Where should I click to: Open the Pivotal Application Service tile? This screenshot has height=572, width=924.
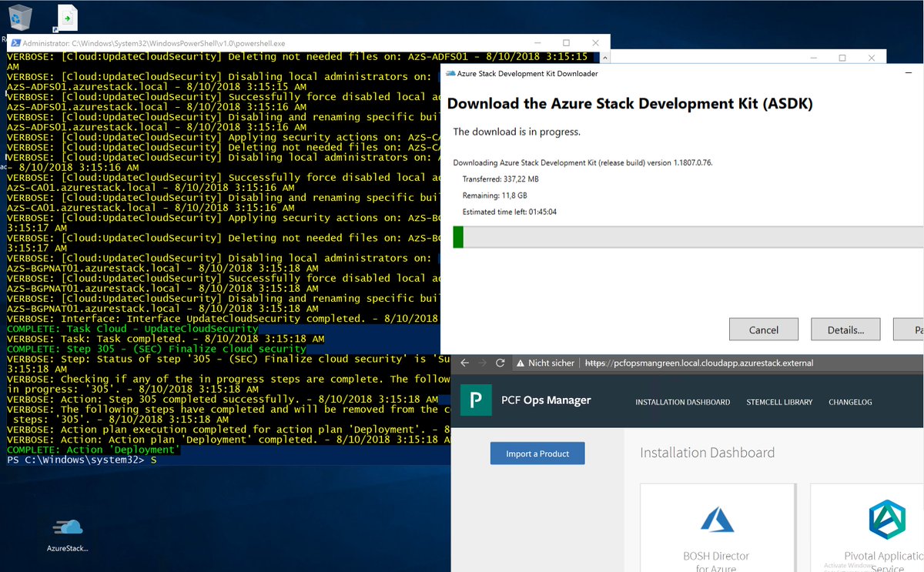867,528
